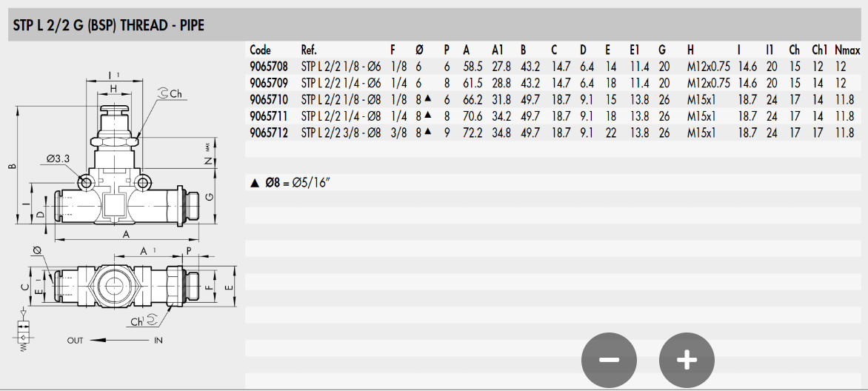Select product code 9065708
Viewport: 868px width, 391px height.
269,67
